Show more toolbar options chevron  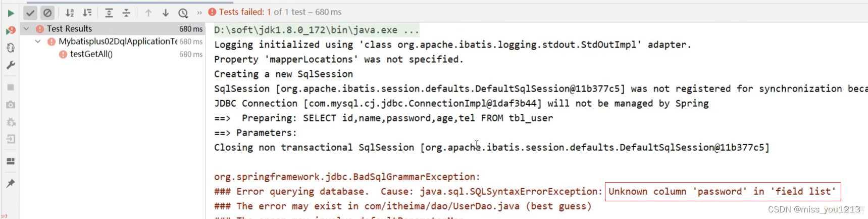199,13
